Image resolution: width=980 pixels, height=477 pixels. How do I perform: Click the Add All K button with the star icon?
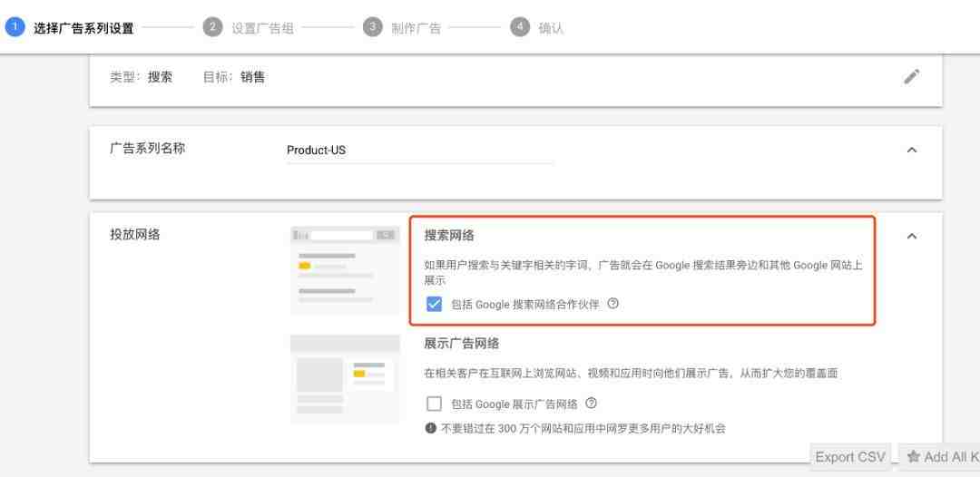coord(939,457)
